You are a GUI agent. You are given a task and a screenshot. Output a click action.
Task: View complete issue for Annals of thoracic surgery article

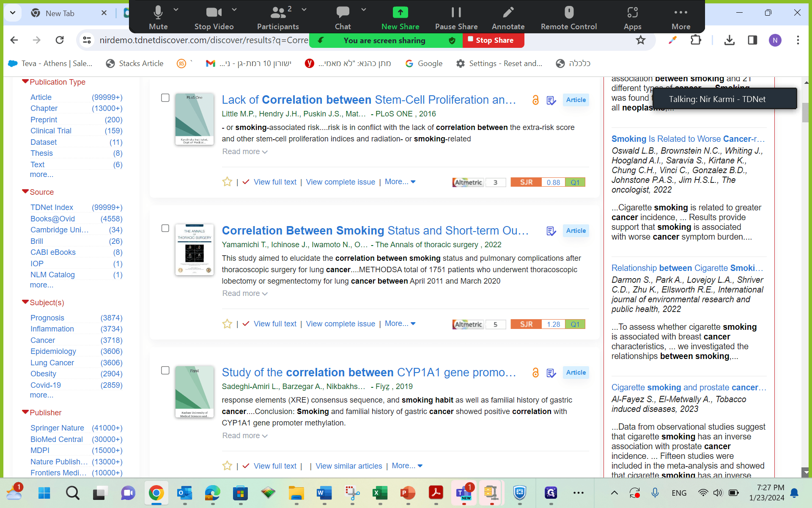340,324
